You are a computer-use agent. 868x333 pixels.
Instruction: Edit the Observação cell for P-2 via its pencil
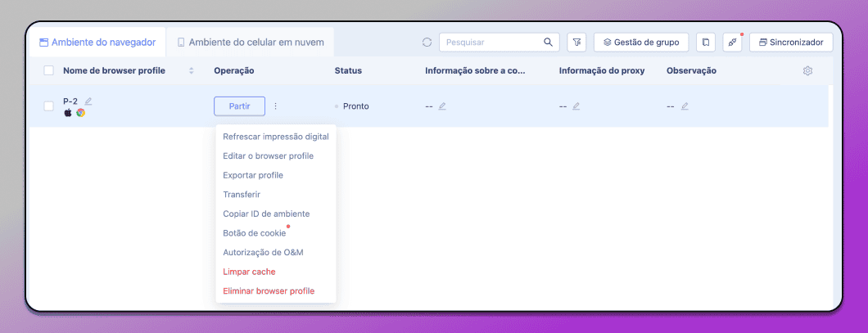click(x=685, y=106)
